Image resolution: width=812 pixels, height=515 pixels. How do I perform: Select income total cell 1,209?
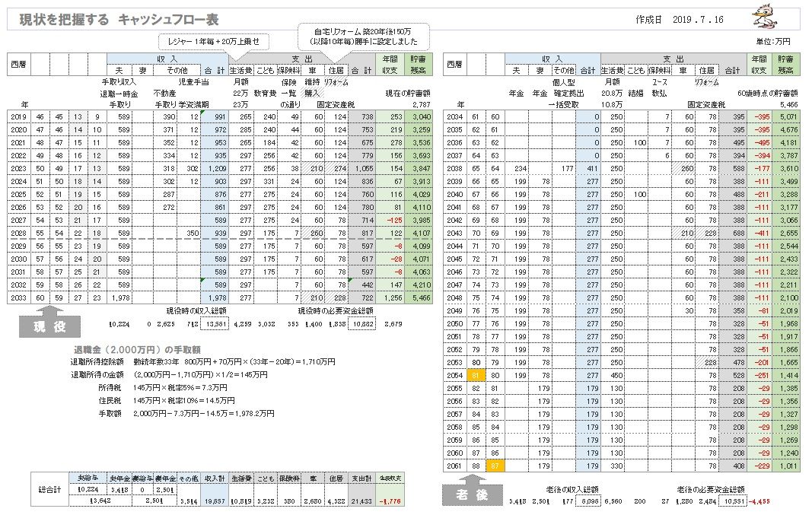[215, 169]
